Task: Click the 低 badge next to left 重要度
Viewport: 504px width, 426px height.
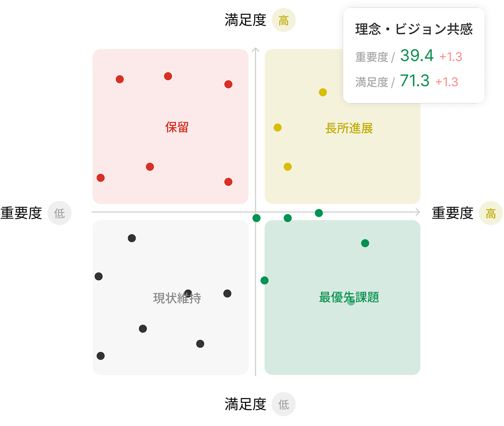Action: tap(59, 213)
